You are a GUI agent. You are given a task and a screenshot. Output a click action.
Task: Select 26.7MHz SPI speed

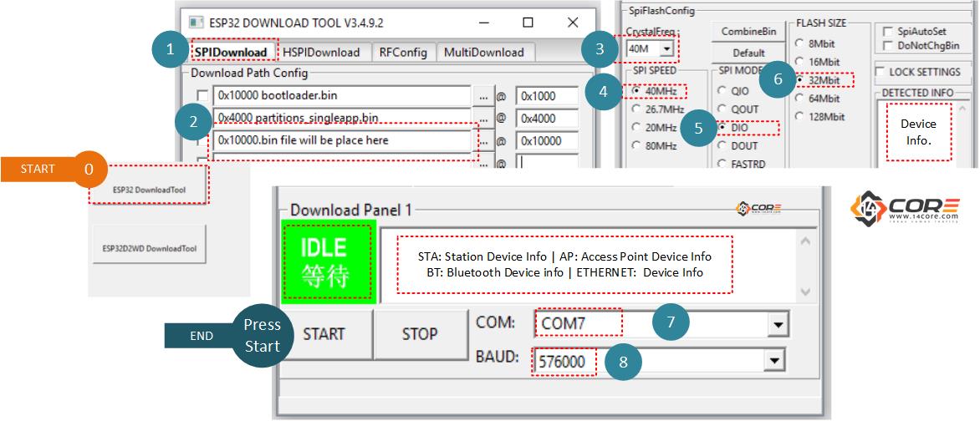click(636, 109)
